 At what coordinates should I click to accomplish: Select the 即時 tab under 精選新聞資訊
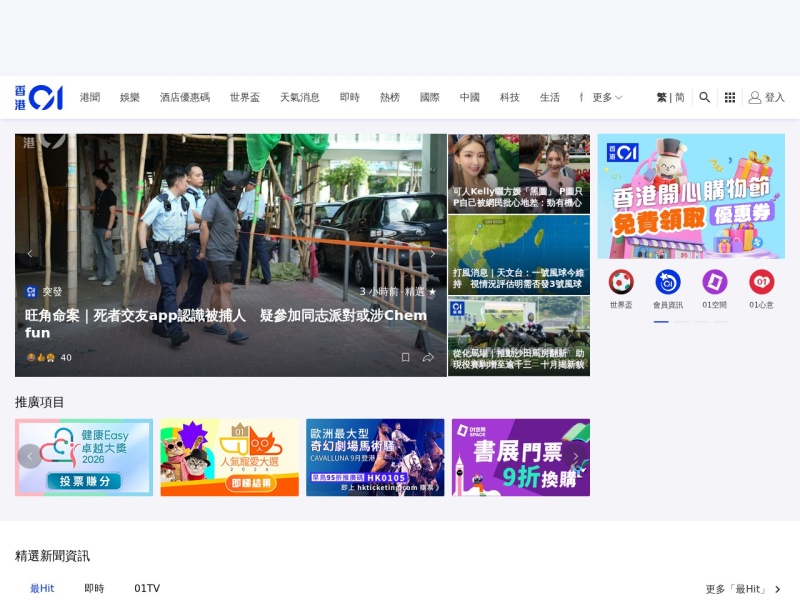click(x=94, y=588)
